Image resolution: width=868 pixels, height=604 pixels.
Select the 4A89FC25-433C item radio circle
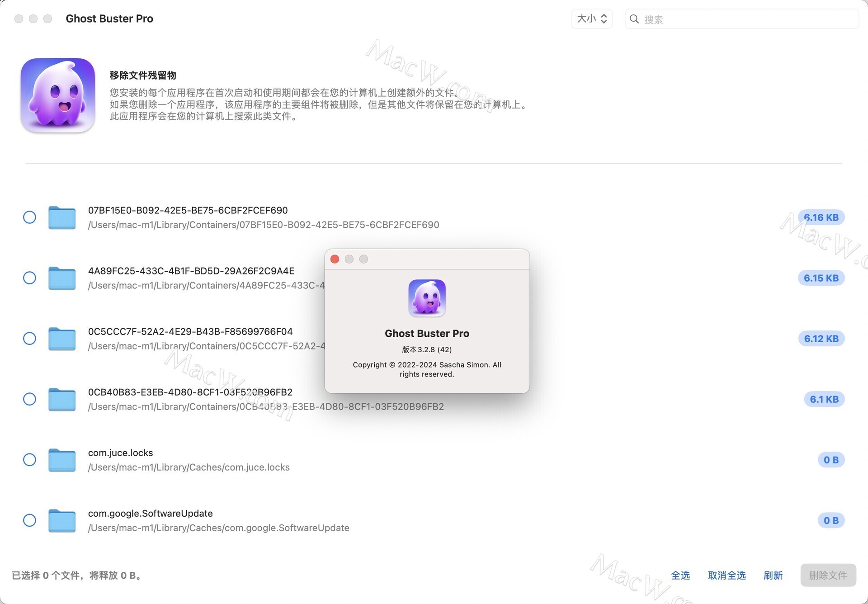[x=29, y=278]
